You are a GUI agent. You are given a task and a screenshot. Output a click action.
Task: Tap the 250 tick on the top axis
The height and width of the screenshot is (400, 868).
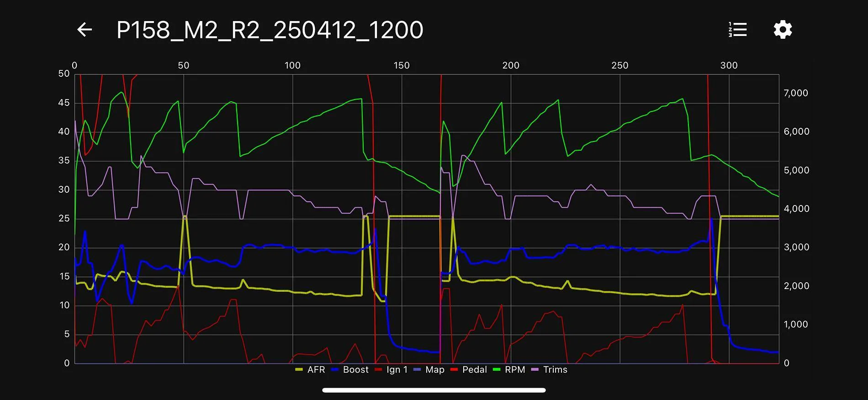(620, 65)
